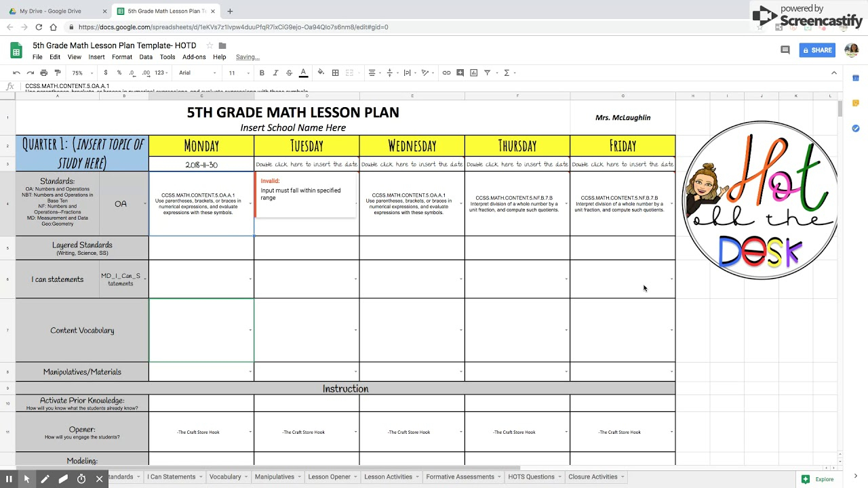Image resolution: width=868 pixels, height=488 pixels.
Task: Open the Google Keep side panel icon
Action: [x=855, y=103]
